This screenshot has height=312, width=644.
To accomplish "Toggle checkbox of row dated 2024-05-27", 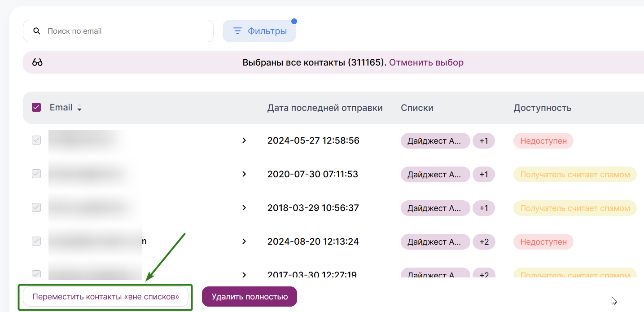I will [x=36, y=140].
